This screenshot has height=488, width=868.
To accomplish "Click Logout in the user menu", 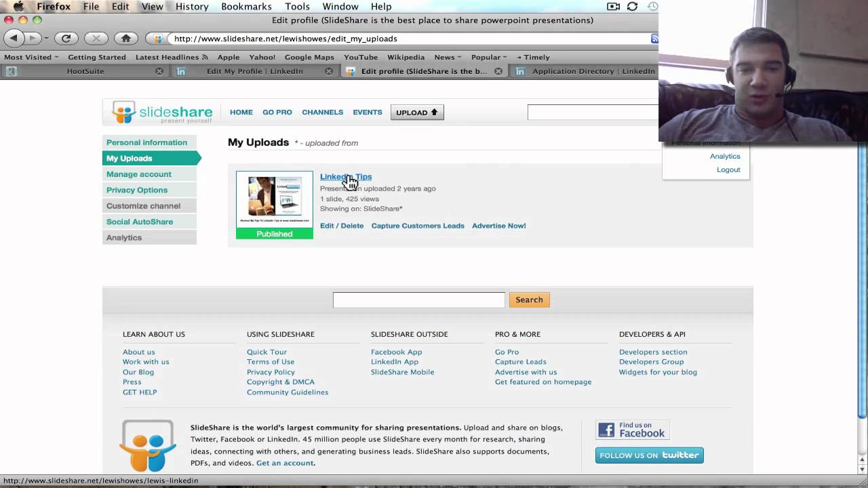I will pos(728,169).
